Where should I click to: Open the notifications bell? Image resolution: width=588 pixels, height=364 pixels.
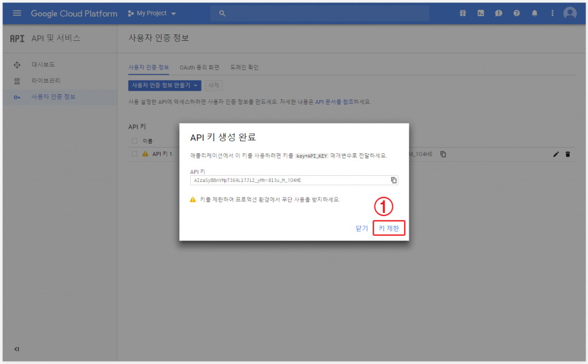(535, 13)
